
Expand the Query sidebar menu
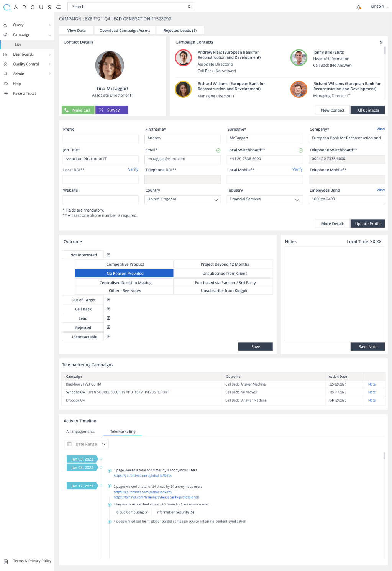(x=50, y=25)
